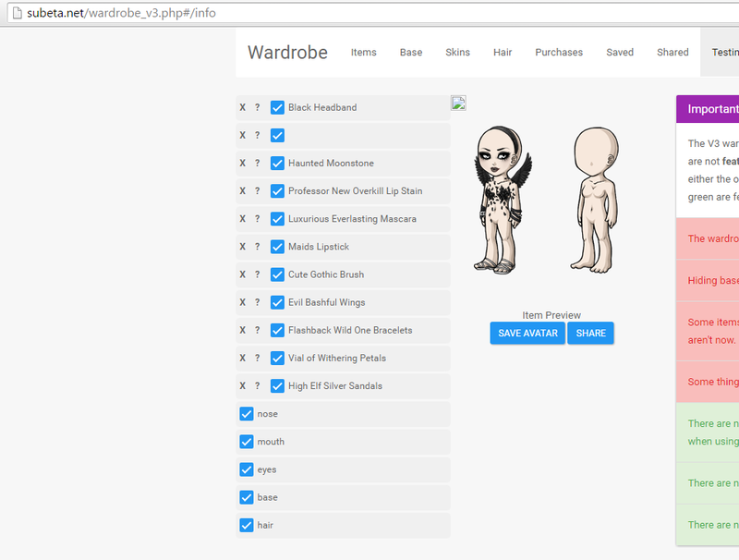Toggle the hair layer checkbox
This screenshot has width=739, height=560.
[247, 525]
